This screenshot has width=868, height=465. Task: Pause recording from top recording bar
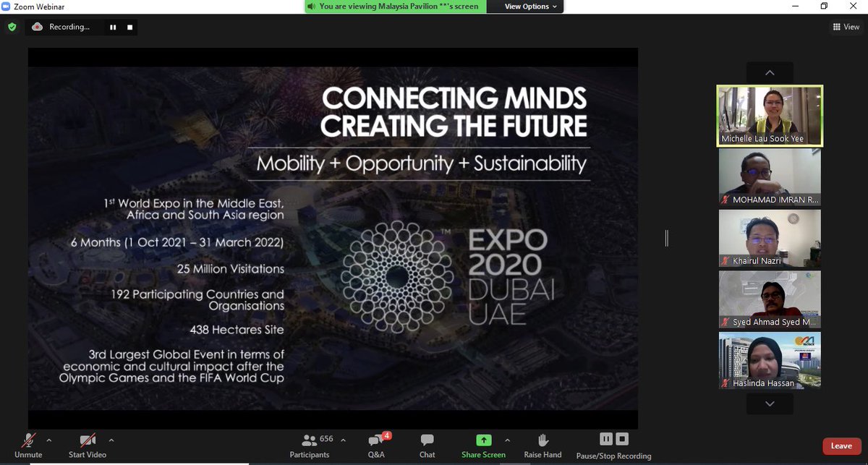pos(113,27)
